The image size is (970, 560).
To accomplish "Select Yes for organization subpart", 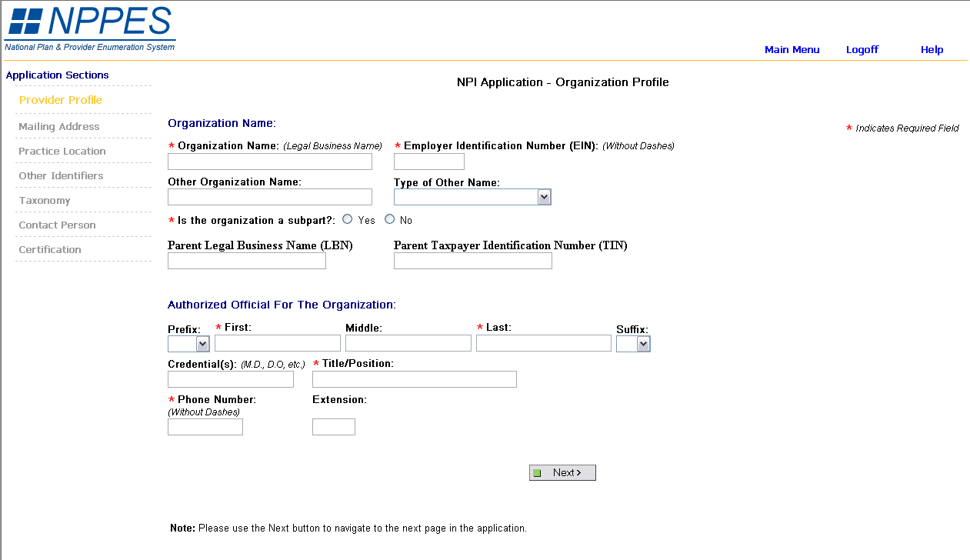I will pyautogui.click(x=348, y=219).
